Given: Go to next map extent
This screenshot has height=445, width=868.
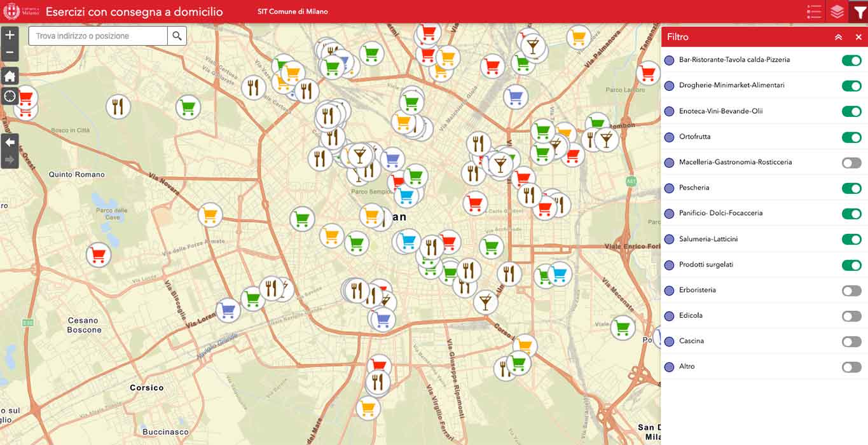Looking at the screenshot, I should (x=10, y=160).
